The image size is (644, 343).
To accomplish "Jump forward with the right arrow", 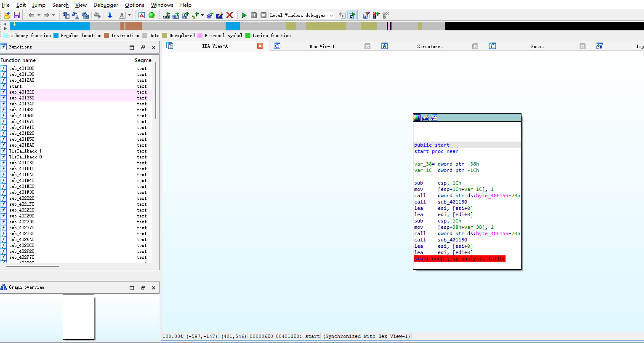I will point(46,15).
